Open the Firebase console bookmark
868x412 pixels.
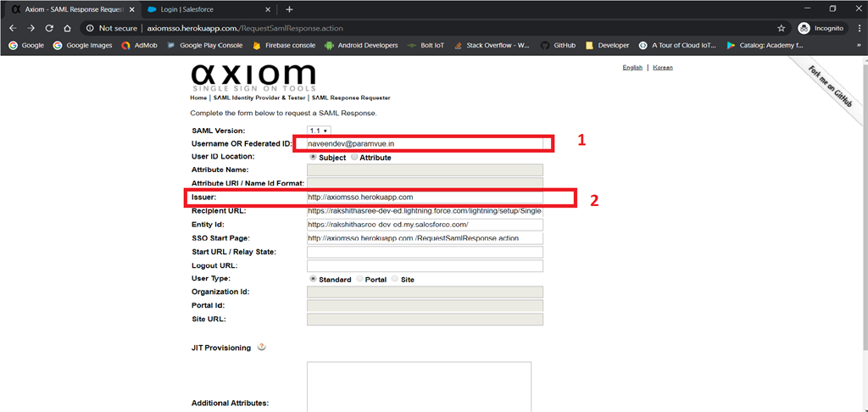coord(284,46)
